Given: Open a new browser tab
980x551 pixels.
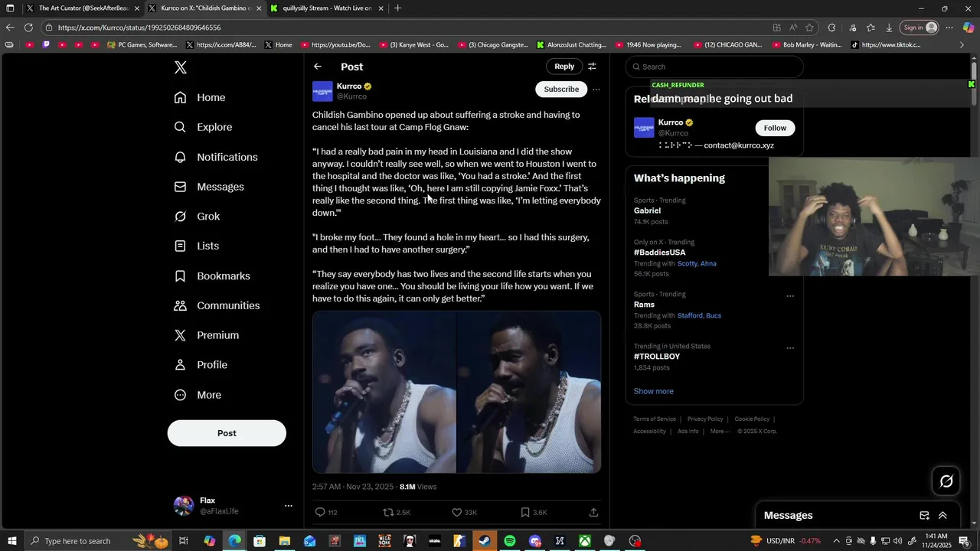Looking at the screenshot, I should point(398,8).
